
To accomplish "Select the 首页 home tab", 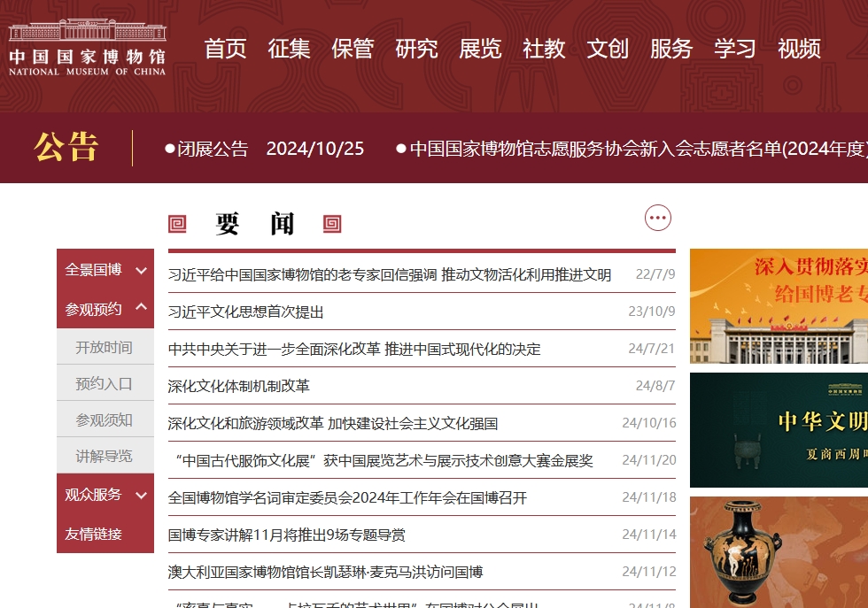I will coord(225,50).
